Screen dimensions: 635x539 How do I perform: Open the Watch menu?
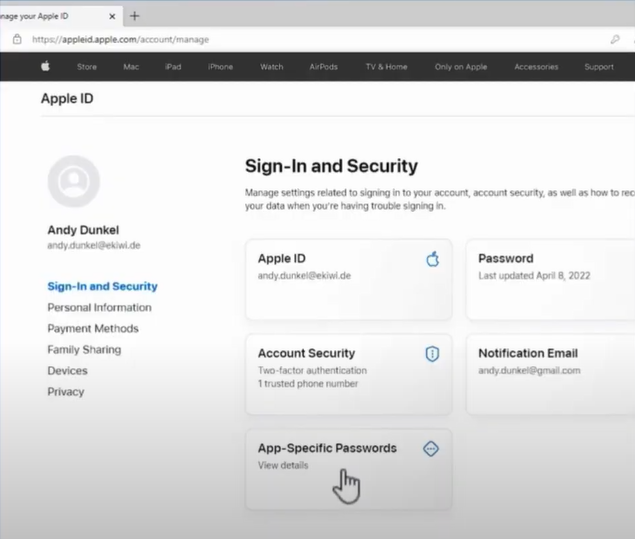point(271,67)
